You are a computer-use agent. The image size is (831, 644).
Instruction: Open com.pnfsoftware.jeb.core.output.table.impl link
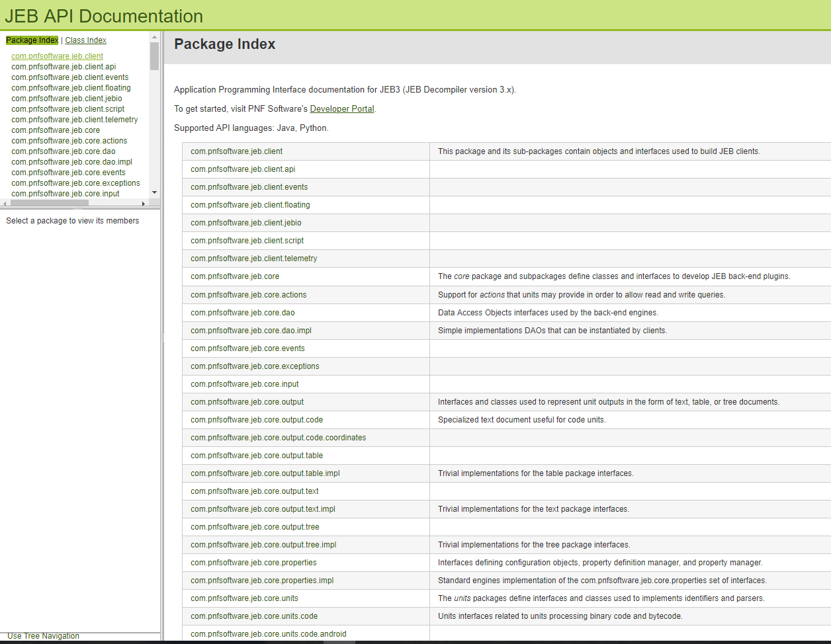click(x=265, y=473)
